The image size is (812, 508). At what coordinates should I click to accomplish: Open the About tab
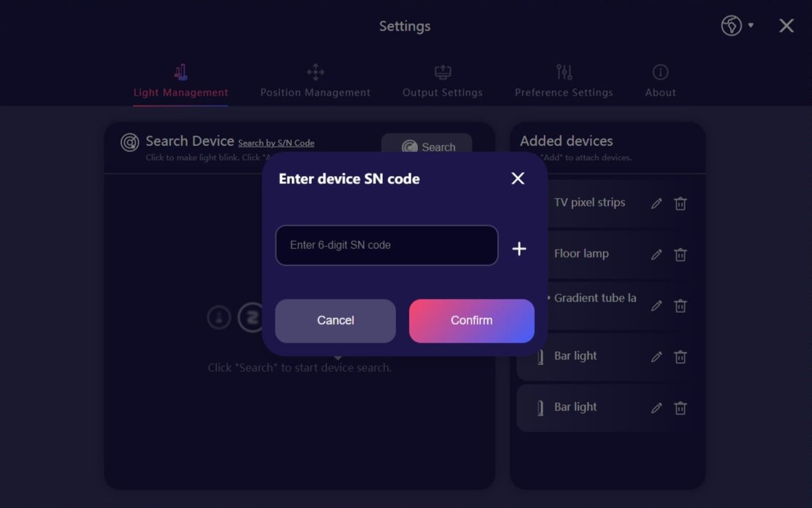click(661, 81)
